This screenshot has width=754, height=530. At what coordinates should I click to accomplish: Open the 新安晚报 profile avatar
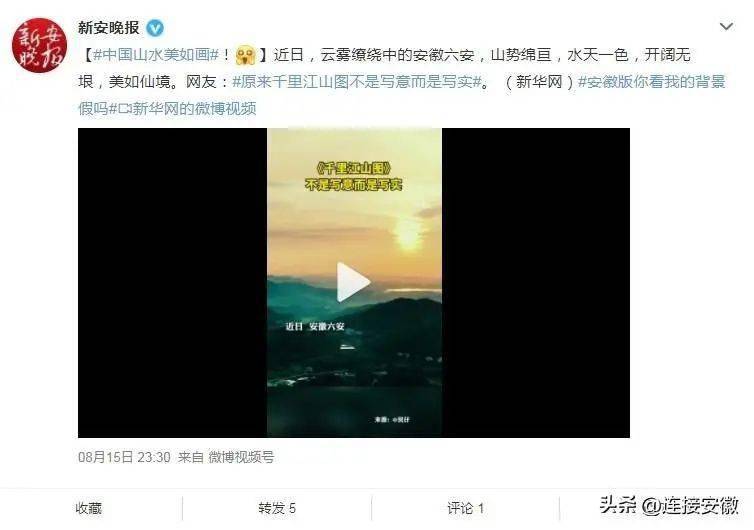coord(39,45)
